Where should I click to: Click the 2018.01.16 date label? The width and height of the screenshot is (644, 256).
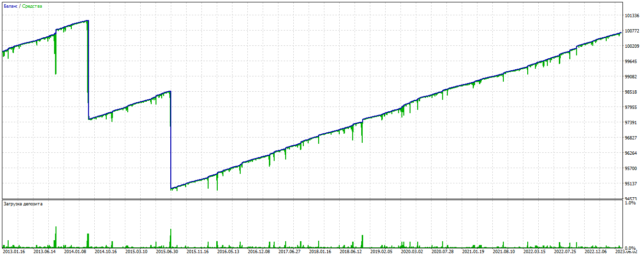pyautogui.click(x=320, y=252)
